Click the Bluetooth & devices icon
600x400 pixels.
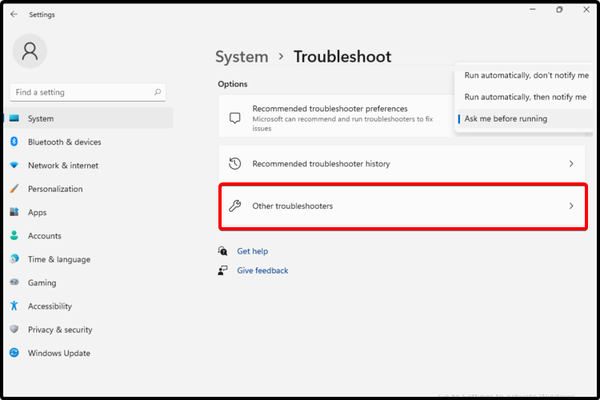14,142
